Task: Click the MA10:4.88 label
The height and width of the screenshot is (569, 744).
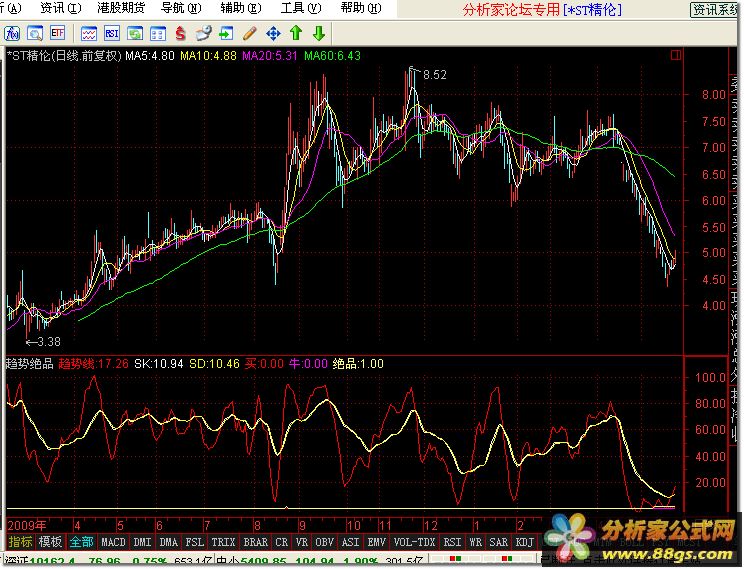Action: point(208,56)
